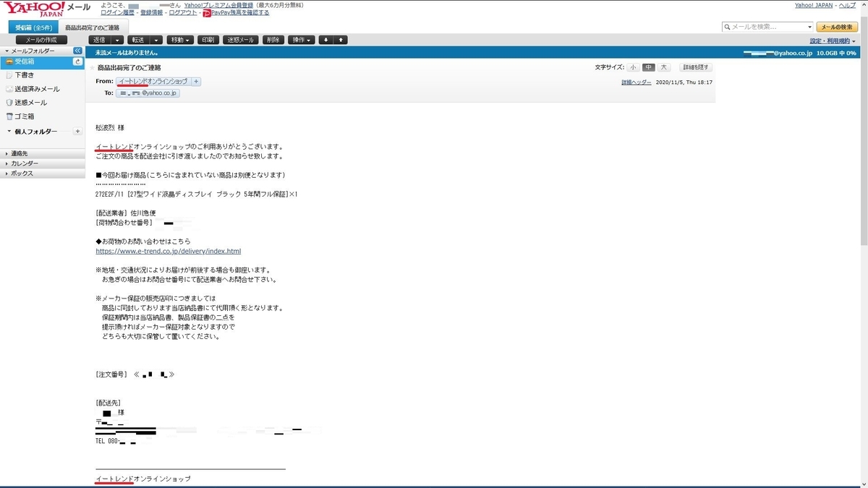Add a personal folder with plus icon
The image size is (868, 488).
(77, 131)
